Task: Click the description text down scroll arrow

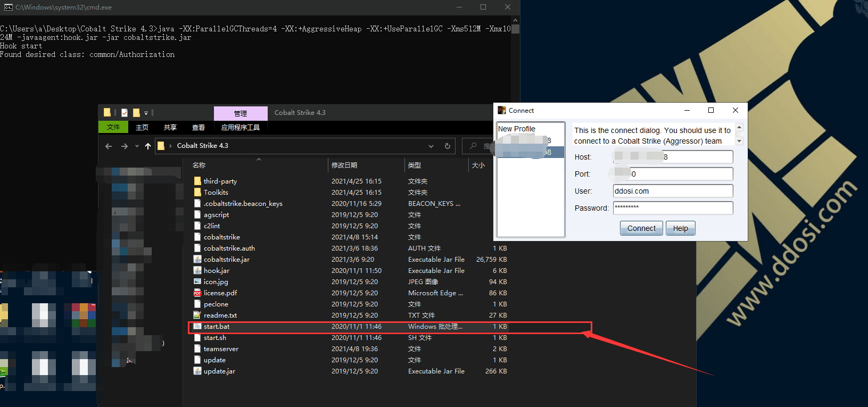Action: 739,141
